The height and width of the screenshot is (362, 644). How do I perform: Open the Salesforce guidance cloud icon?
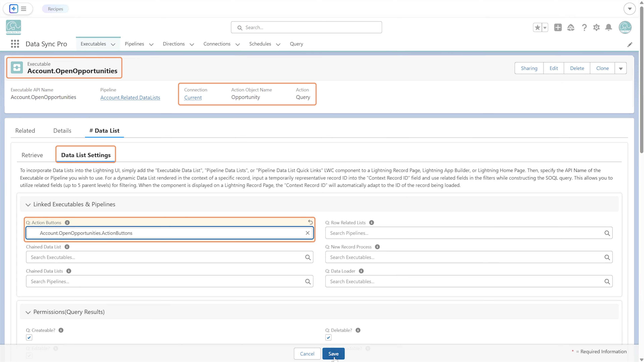tap(571, 27)
